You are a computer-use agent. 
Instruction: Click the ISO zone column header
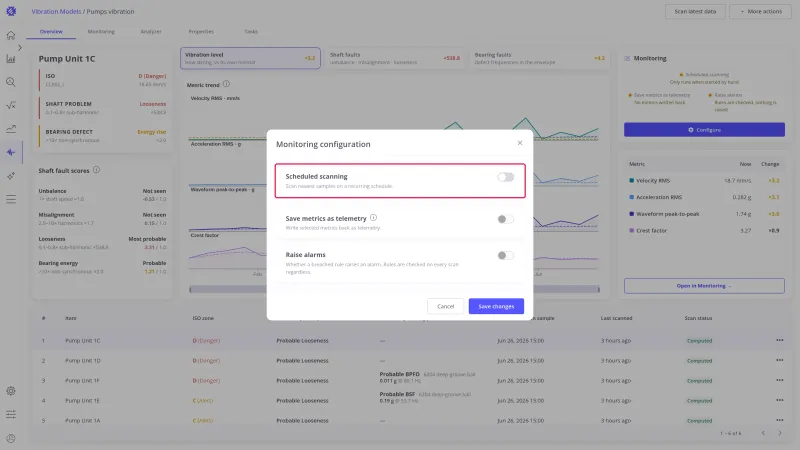tap(203, 318)
